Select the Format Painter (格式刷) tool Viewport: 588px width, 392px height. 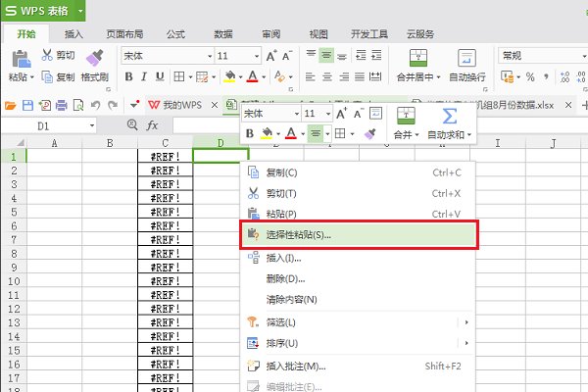(94, 66)
